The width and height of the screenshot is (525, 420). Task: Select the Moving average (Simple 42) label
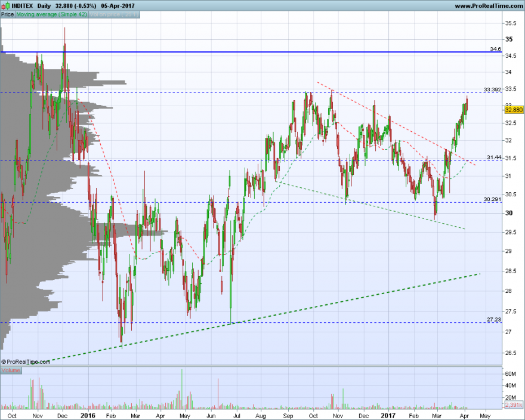pyautogui.click(x=51, y=14)
